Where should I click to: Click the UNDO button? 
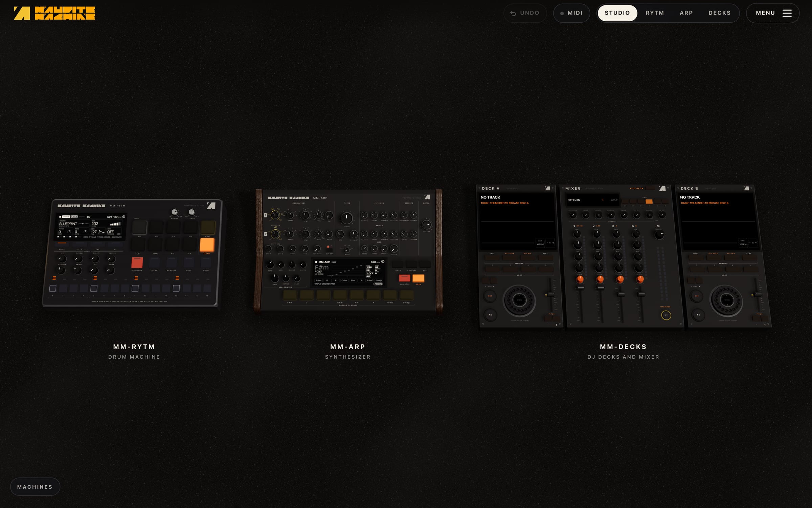click(525, 13)
